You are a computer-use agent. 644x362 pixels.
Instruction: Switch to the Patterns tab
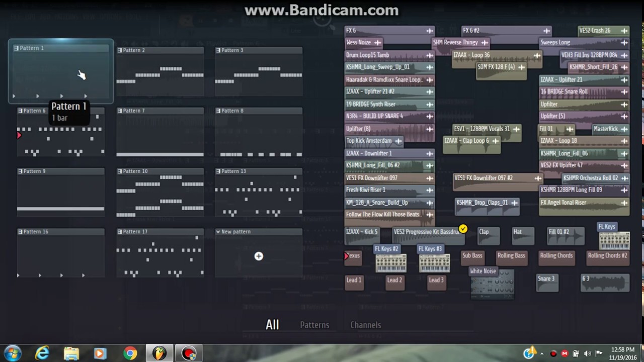pyautogui.click(x=314, y=325)
